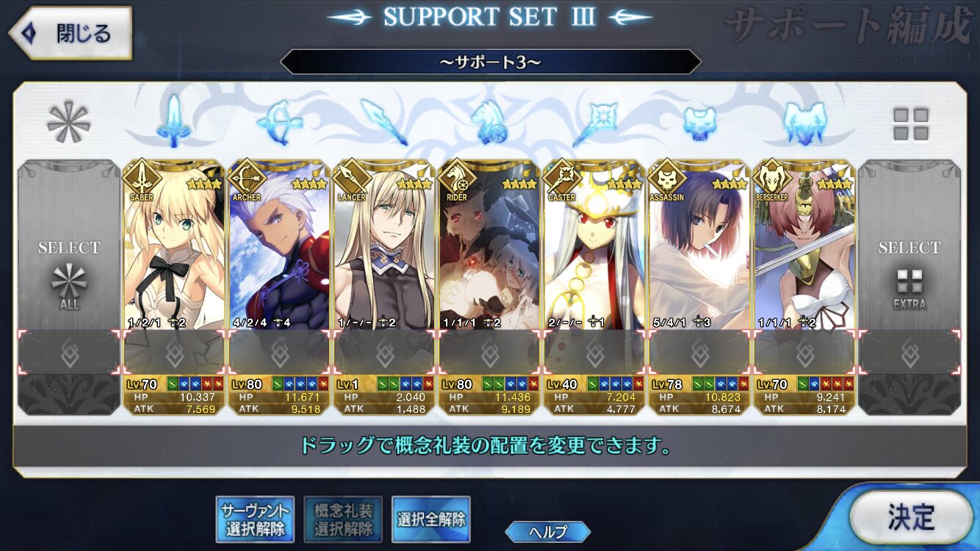Select the Archer class bow icon

(279, 120)
